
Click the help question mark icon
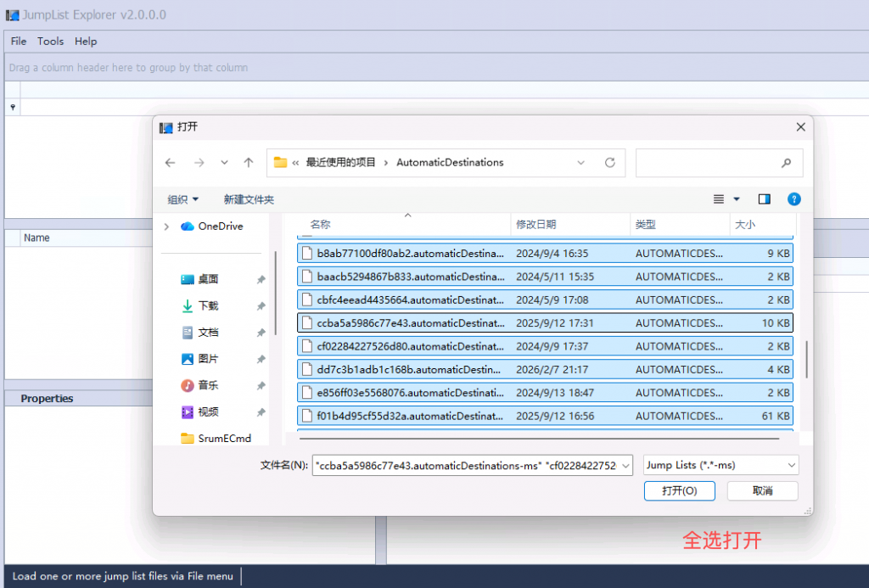coord(793,199)
